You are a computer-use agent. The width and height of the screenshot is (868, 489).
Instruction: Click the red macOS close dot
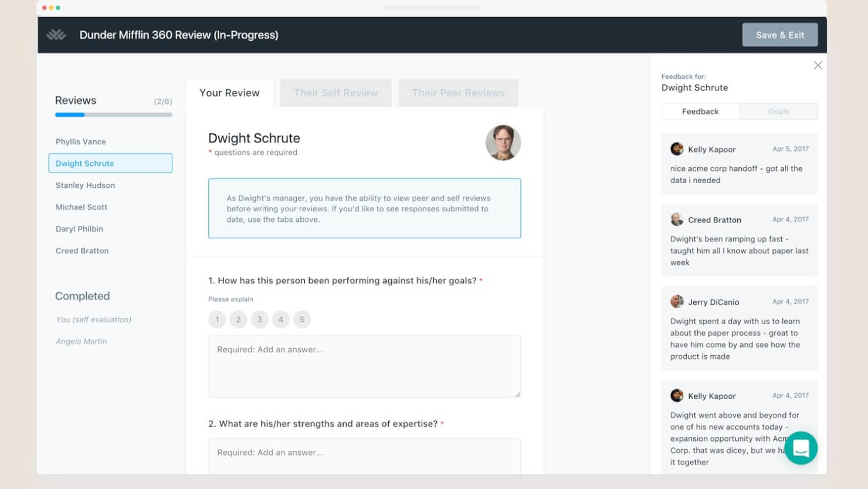point(45,8)
